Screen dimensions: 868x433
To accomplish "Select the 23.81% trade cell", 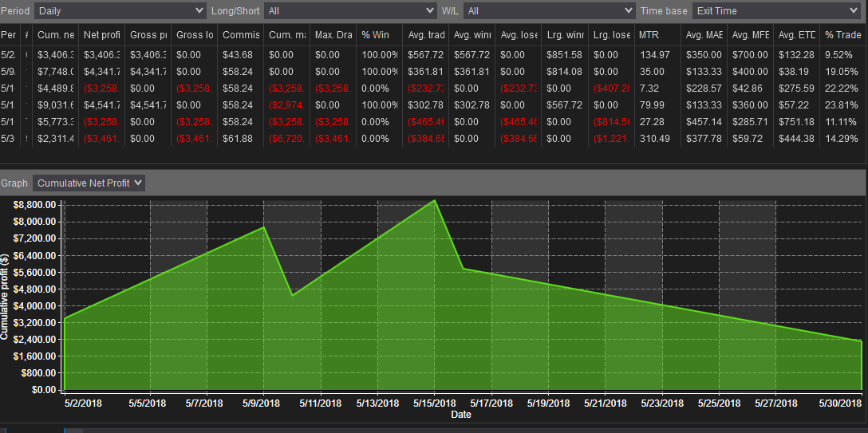I will click(x=843, y=105).
